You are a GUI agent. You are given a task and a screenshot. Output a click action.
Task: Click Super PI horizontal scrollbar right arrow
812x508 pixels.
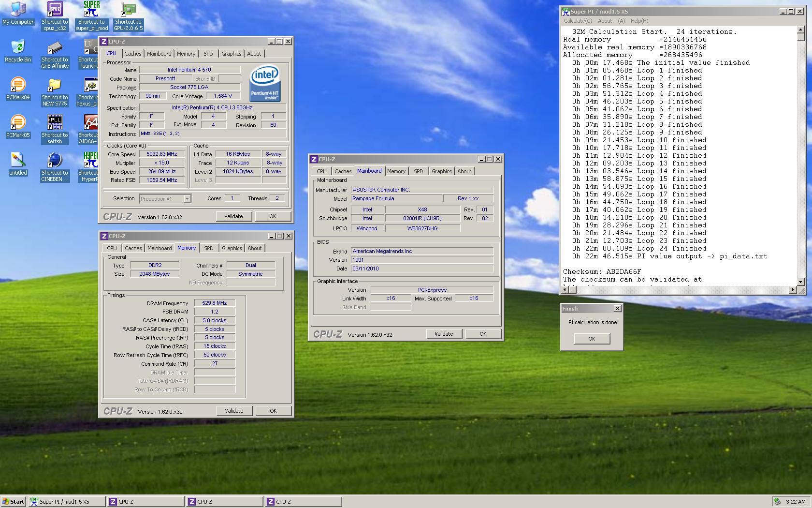coord(793,289)
